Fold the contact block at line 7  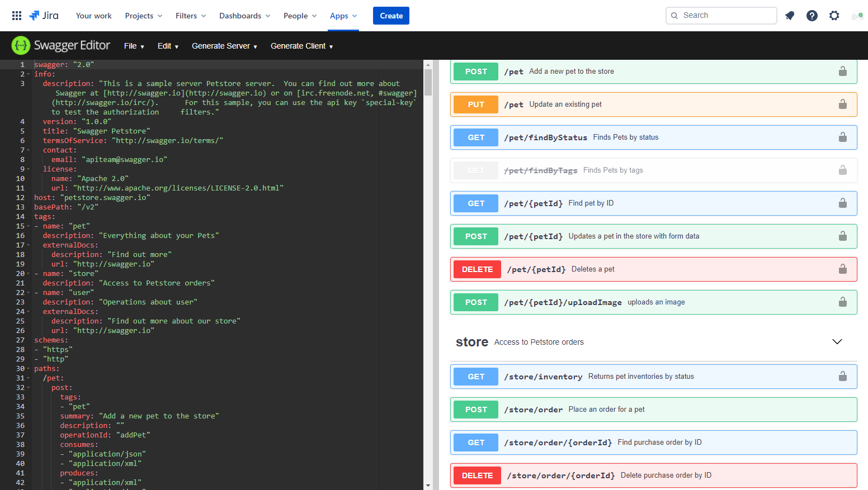(x=29, y=150)
